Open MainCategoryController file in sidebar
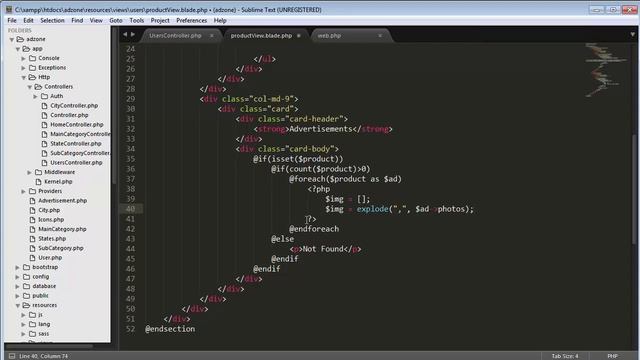Viewport: 640px width, 360px height. (x=80, y=134)
